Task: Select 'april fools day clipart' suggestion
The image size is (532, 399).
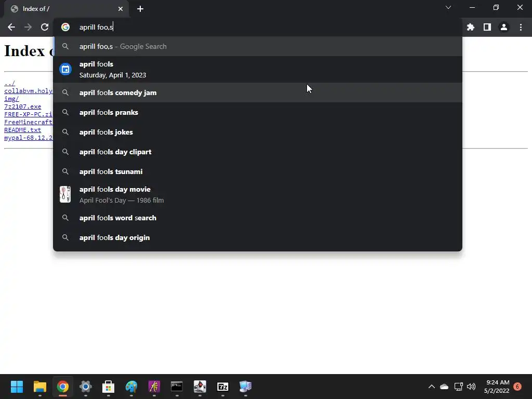Action: (x=258, y=152)
